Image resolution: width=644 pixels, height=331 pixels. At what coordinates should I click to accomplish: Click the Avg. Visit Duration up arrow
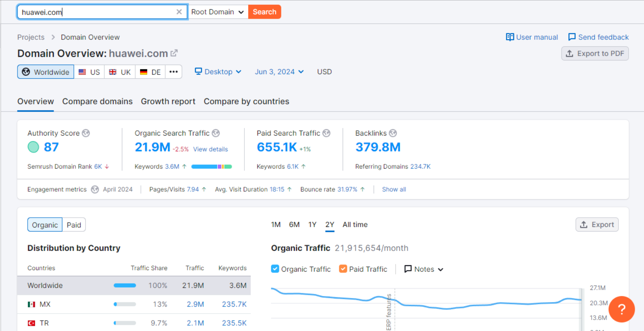(x=289, y=189)
